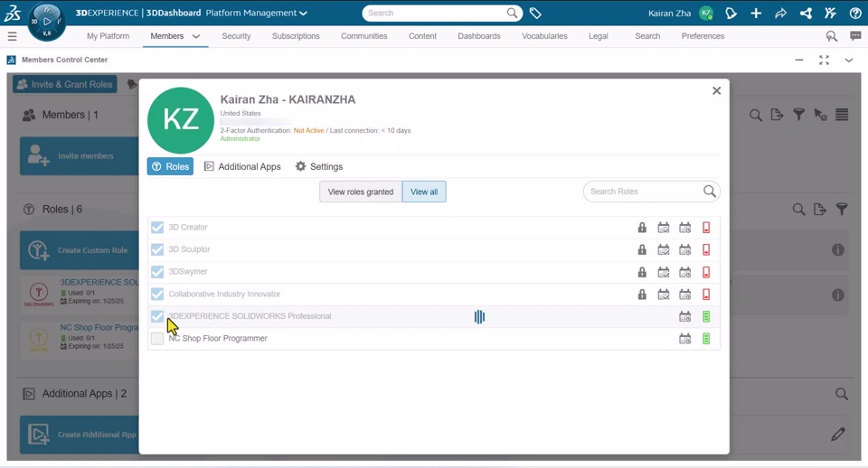Screen dimensions: 868x468
Task: Click the pencil edit icon at bottom right
Action: [x=837, y=435]
